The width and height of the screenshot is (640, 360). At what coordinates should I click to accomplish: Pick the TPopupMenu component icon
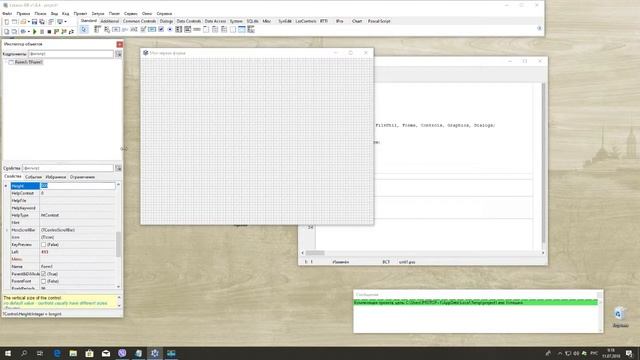click(107, 29)
